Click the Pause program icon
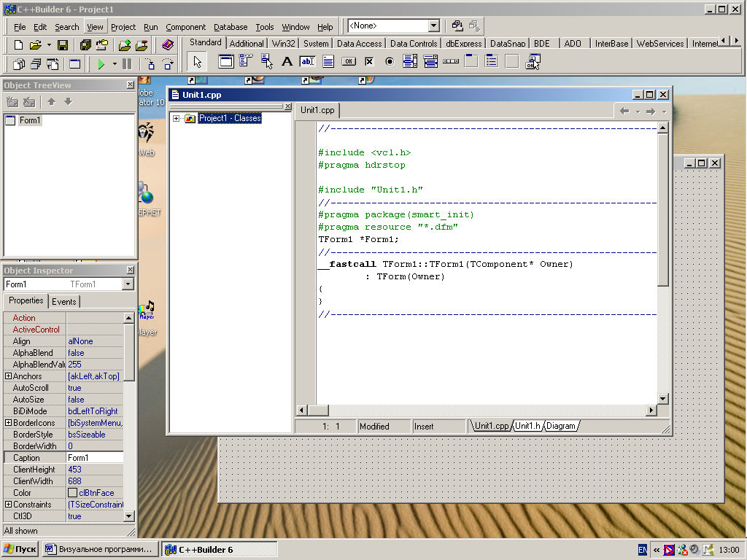This screenshot has width=747, height=560. tap(127, 64)
